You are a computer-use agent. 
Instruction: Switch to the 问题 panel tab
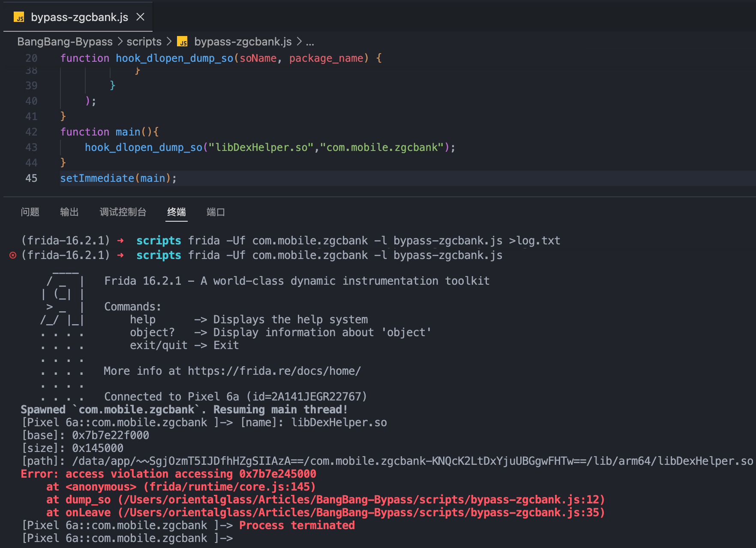pos(30,212)
